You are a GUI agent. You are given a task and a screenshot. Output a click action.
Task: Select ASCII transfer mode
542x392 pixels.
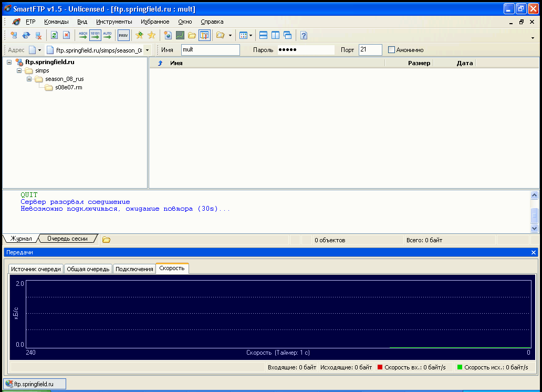[83, 35]
